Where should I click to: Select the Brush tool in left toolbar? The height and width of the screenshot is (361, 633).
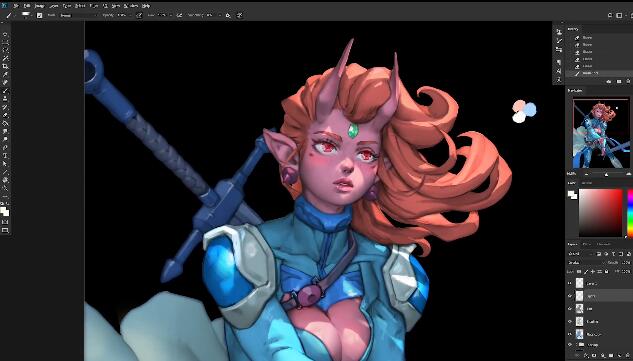click(5, 91)
